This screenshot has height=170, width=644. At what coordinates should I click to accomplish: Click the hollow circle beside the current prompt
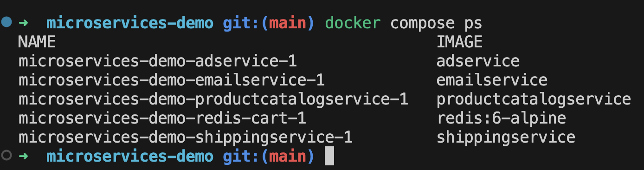click(6, 155)
